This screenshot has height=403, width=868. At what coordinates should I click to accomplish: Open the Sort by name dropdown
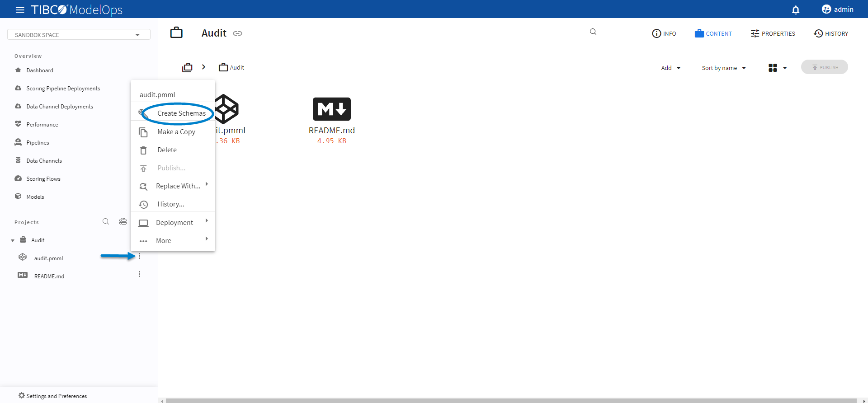click(724, 68)
